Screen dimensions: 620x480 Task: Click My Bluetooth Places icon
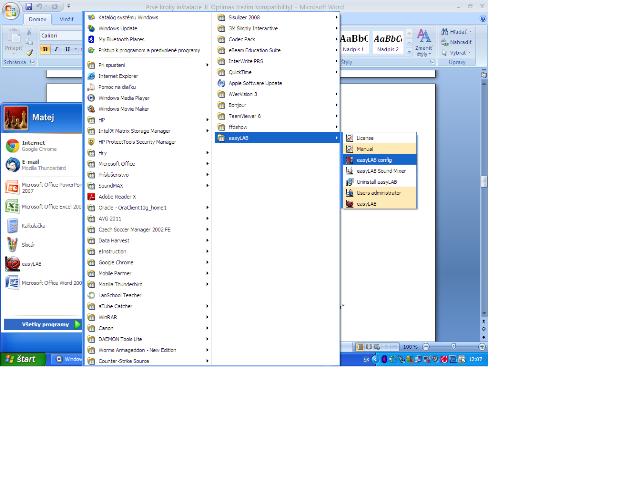91,39
